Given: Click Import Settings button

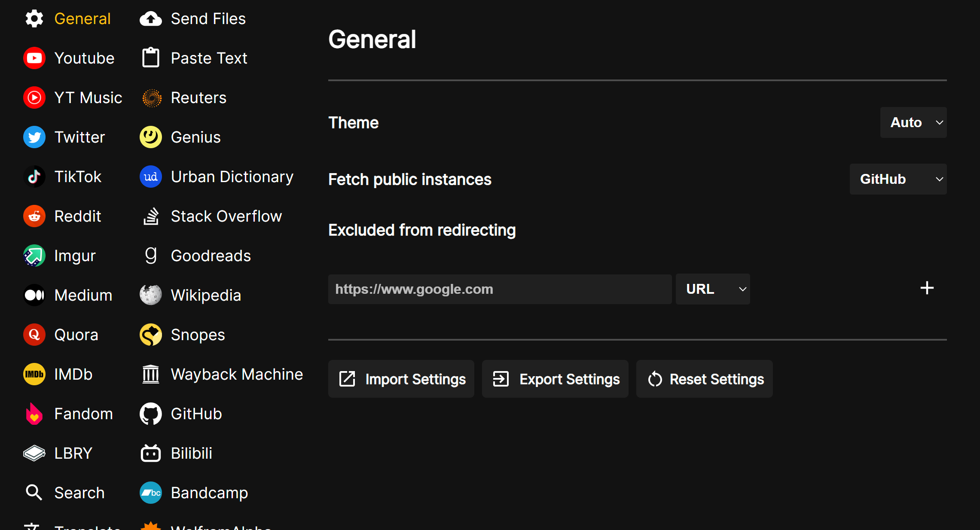Looking at the screenshot, I should pos(401,379).
